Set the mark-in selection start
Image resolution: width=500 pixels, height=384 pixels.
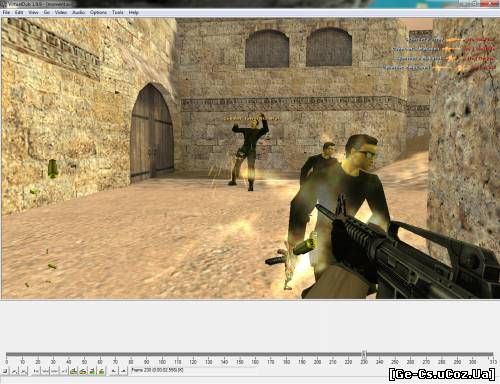(x=114, y=371)
